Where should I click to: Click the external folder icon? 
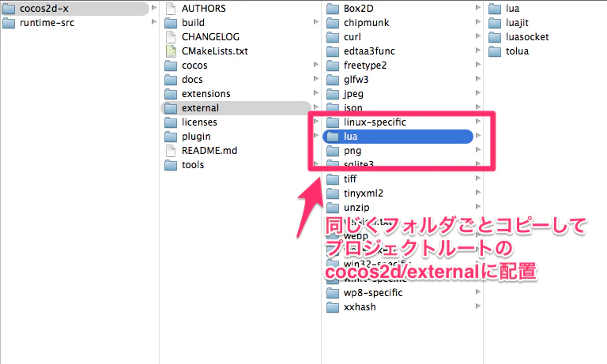coord(171,108)
